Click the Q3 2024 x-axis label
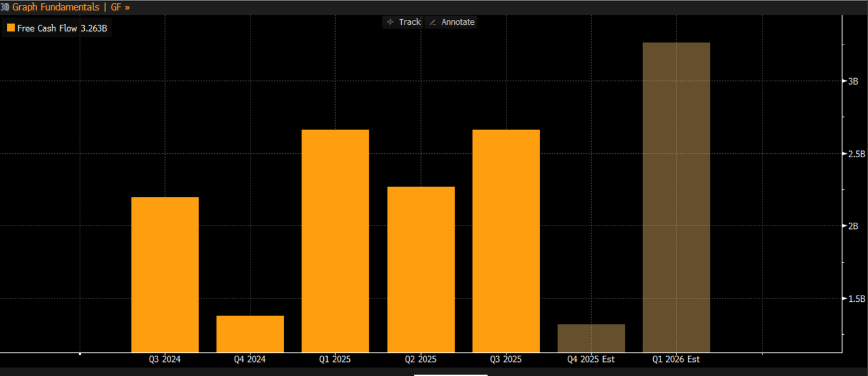 coord(165,359)
